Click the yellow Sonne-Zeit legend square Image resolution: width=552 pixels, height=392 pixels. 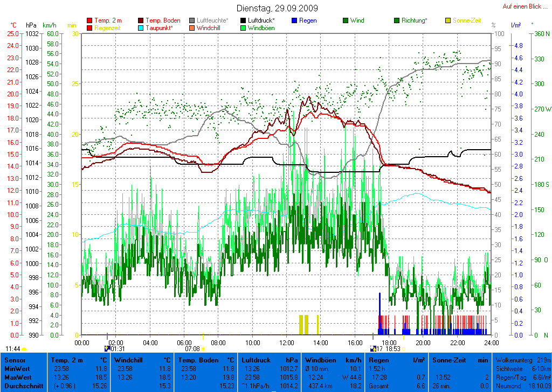pos(448,20)
